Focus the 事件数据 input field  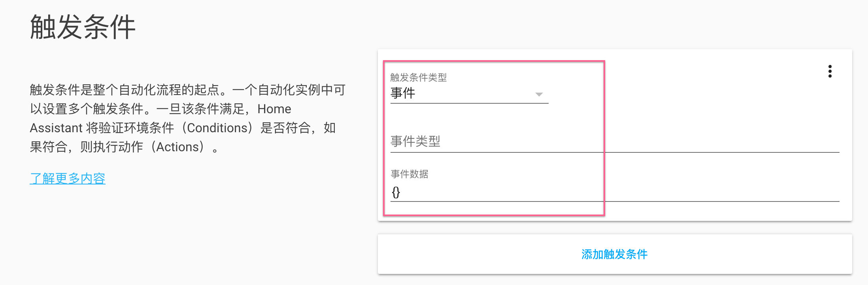(615, 192)
